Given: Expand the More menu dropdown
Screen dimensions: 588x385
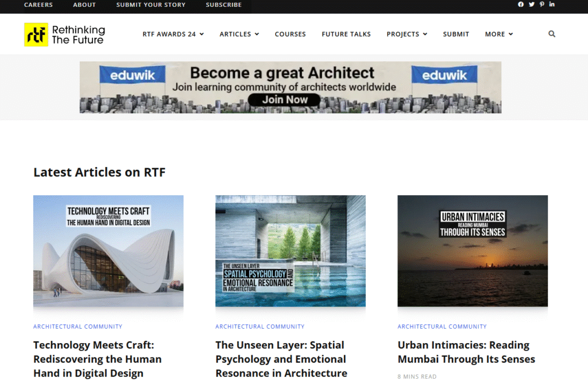Looking at the screenshot, I should point(498,34).
